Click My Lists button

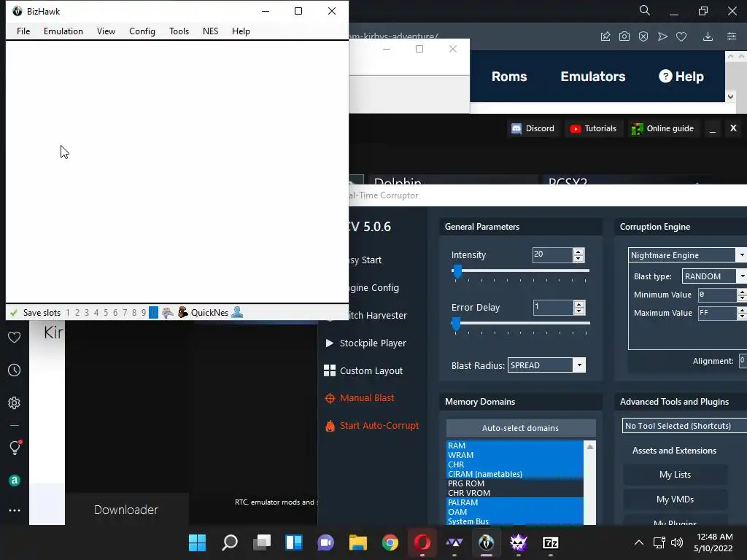click(x=675, y=475)
